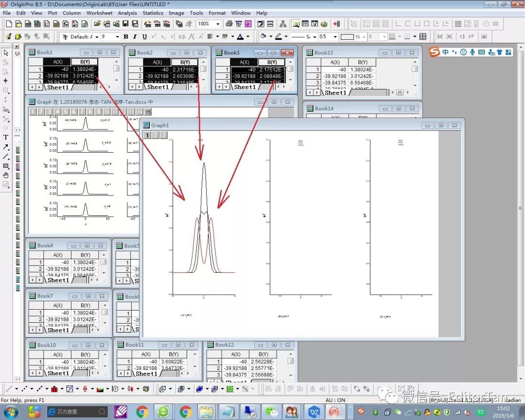525x420 pixels.
Task: Select the hand Pan tool
Action: tap(6, 175)
